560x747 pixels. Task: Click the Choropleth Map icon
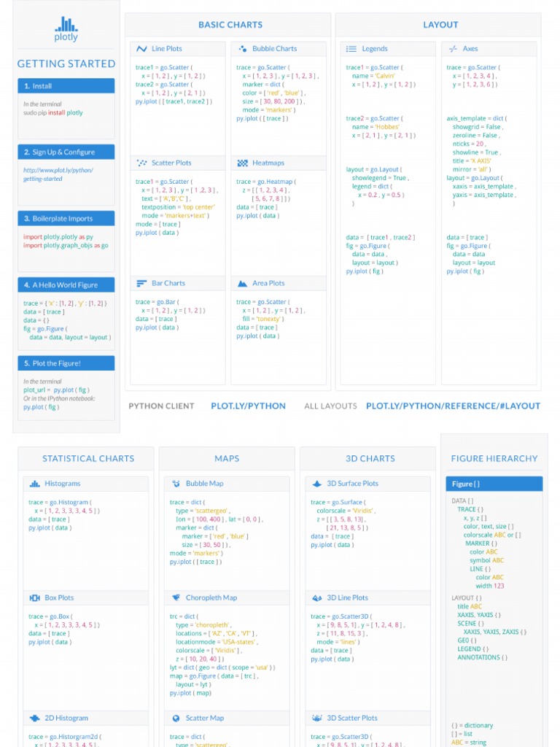coord(176,597)
